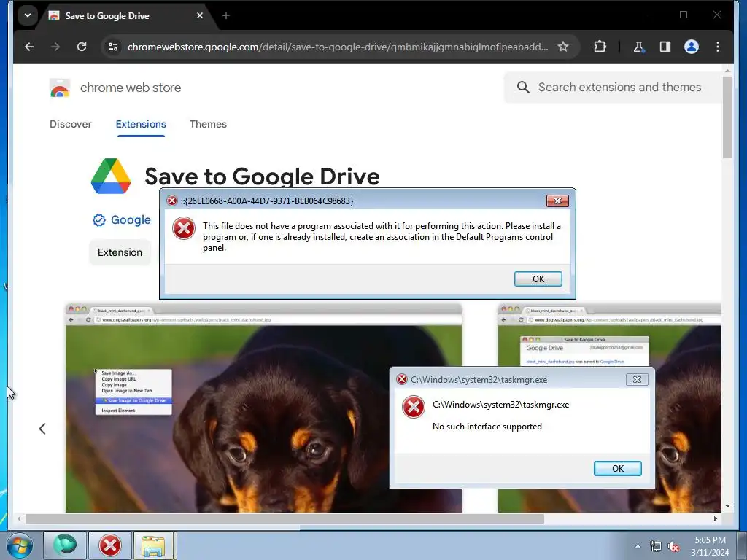Click the Extension category chip

(x=120, y=252)
